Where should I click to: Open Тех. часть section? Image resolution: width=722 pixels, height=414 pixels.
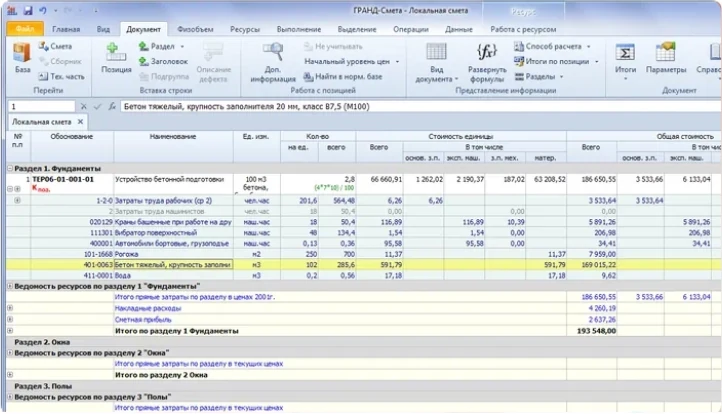tap(62, 76)
